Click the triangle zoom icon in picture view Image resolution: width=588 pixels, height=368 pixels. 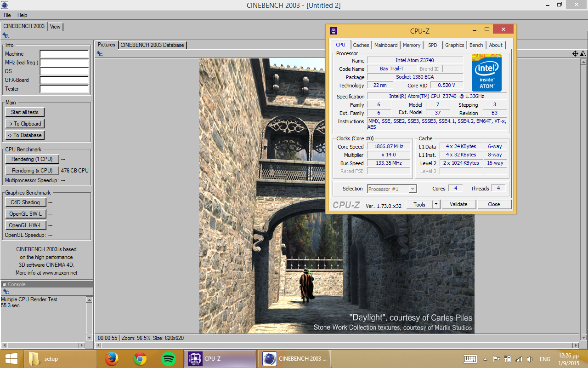click(582, 54)
